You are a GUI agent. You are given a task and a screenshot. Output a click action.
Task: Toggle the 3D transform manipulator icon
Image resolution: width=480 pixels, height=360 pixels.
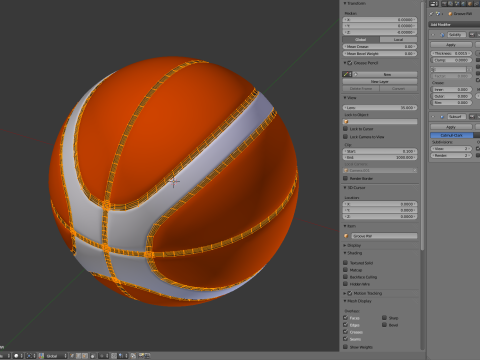(41, 356)
